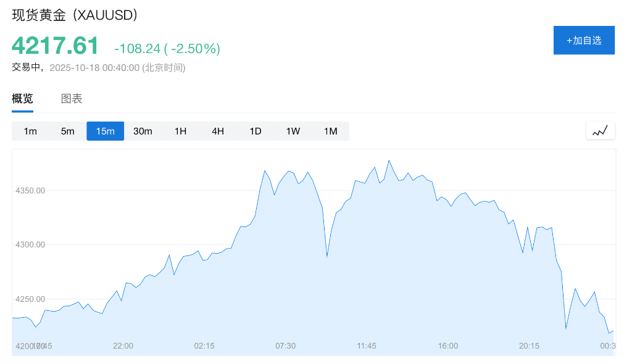Click the 22:00 time axis label
Image resolution: width=632 pixels, height=364 pixels.
point(123,346)
